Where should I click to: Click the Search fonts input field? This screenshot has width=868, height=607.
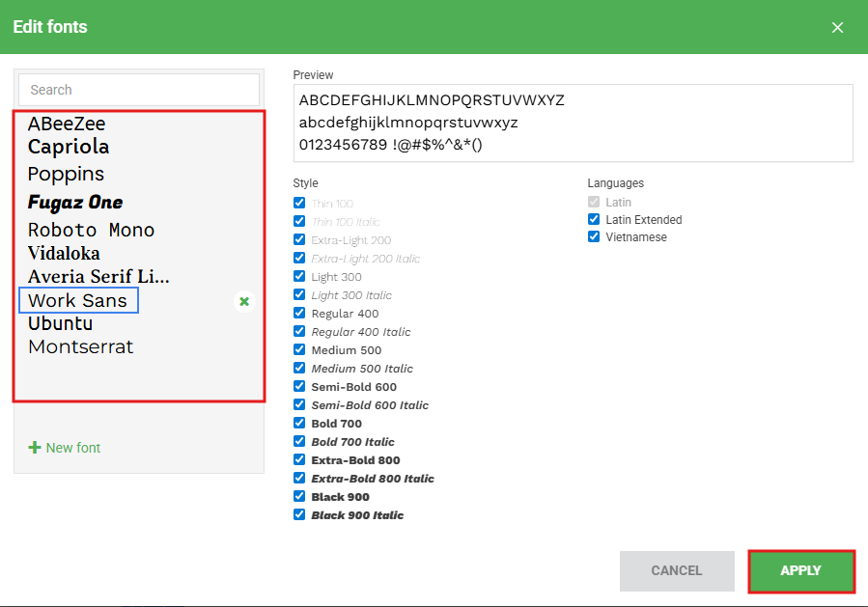coord(139,90)
